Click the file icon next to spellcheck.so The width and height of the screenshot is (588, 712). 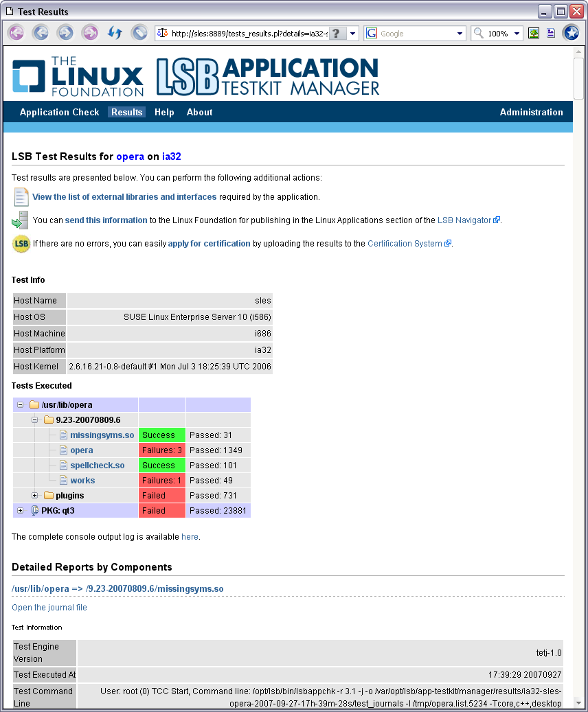tap(64, 466)
